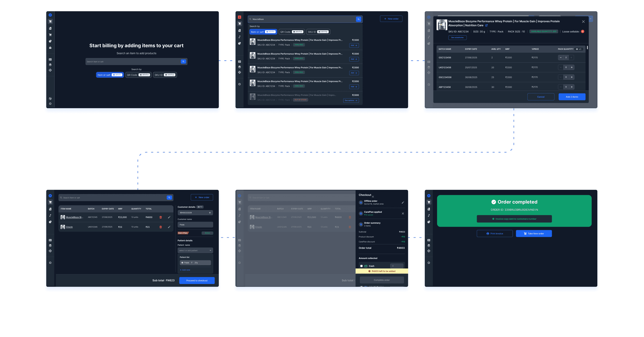Screen dimensions: 644x337
Task: Click Proceed to checkout button
Action: pos(197,281)
